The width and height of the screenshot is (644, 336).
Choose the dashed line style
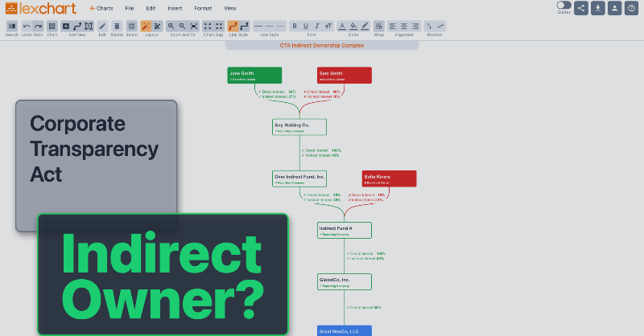(270, 27)
